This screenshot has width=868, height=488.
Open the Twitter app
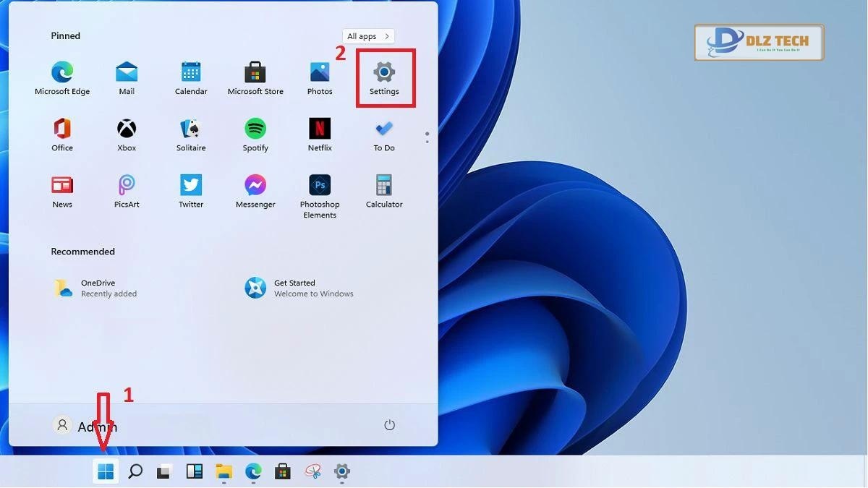[x=191, y=191]
